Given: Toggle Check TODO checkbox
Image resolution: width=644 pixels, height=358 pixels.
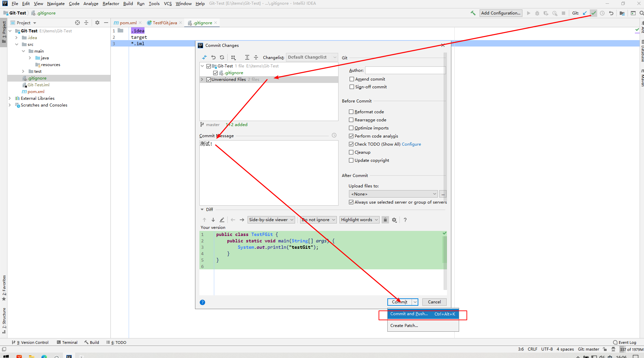Looking at the screenshot, I should (351, 144).
